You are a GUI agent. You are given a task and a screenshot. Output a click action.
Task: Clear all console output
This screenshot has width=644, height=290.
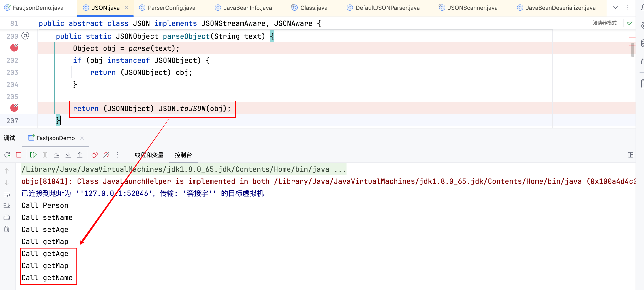(x=7, y=229)
